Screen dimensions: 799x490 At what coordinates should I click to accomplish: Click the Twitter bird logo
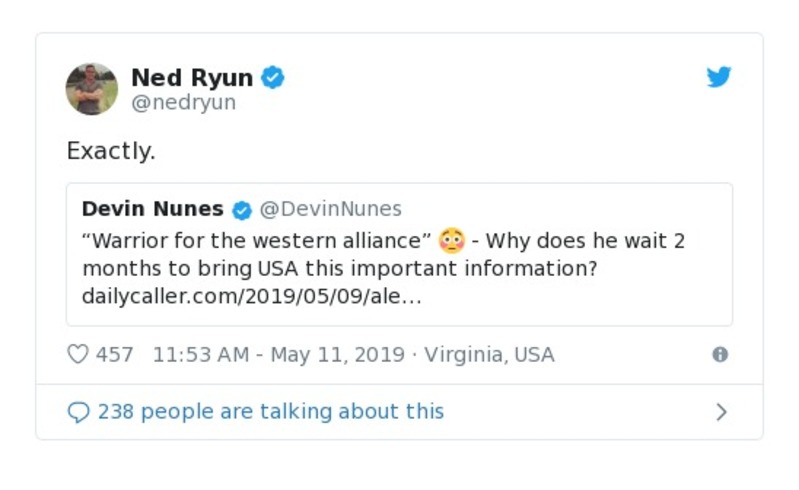tap(719, 77)
